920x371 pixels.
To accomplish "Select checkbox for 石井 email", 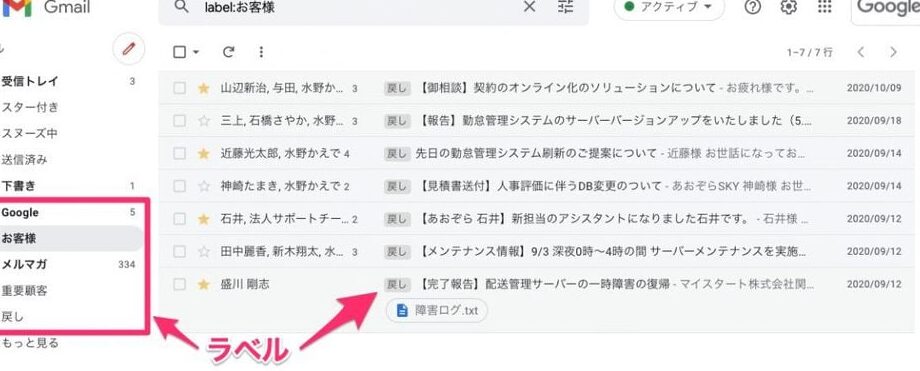I will [180, 219].
